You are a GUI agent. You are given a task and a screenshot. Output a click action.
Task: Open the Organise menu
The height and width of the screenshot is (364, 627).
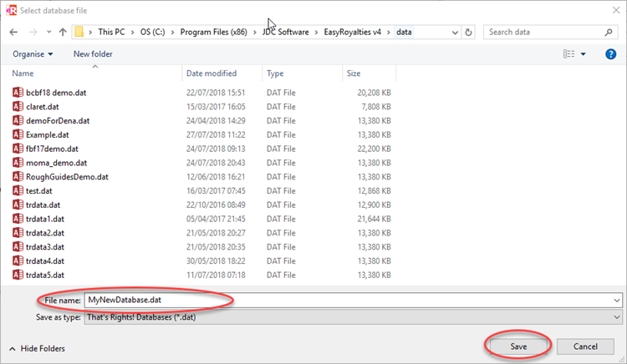[33, 54]
